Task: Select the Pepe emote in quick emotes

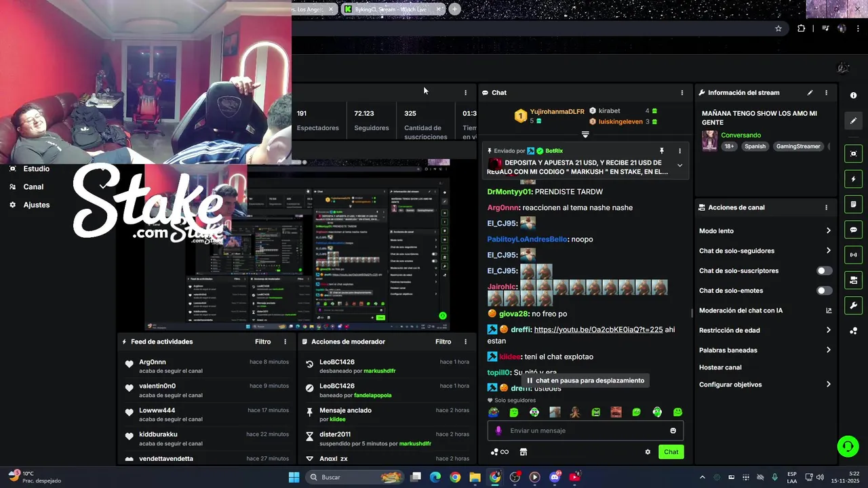Action: coord(494,412)
